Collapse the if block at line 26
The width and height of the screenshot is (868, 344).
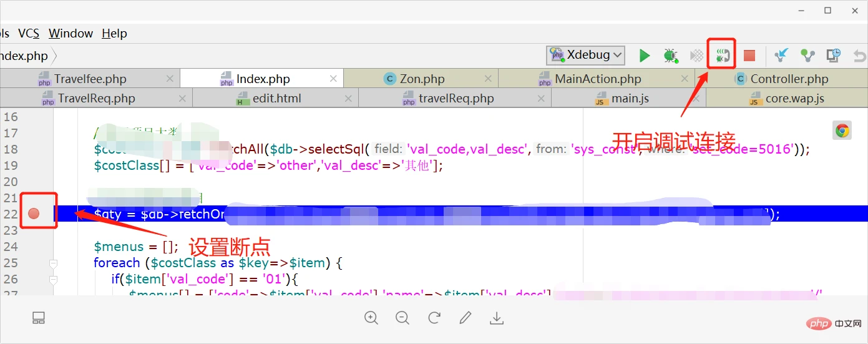[53, 280]
